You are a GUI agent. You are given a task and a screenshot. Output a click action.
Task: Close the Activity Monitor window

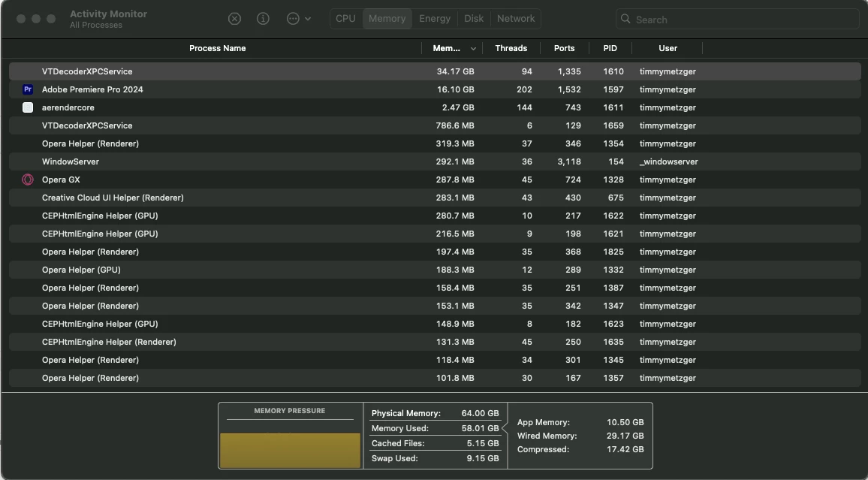tap(21, 19)
